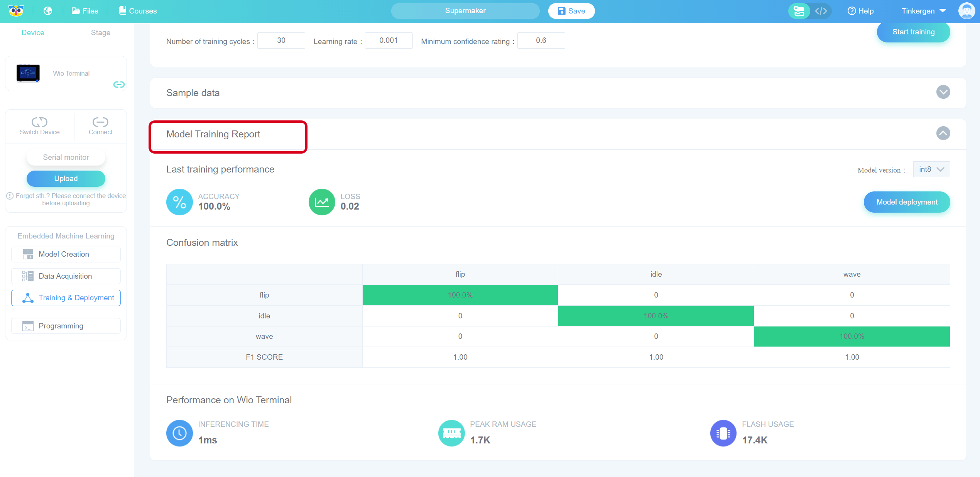Click the 0.02 loss value
Viewport: 980px width, 477px height.
click(x=350, y=206)
